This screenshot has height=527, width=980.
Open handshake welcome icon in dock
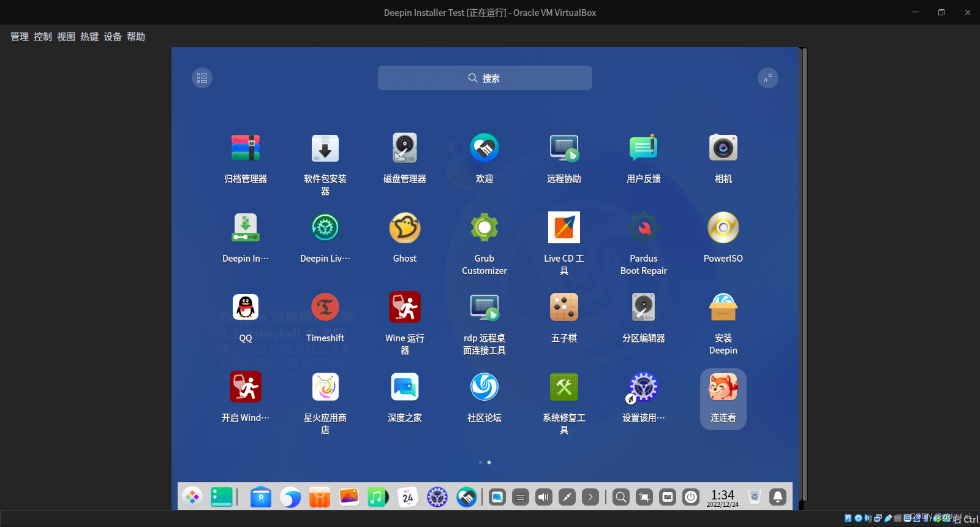(467, 497)
